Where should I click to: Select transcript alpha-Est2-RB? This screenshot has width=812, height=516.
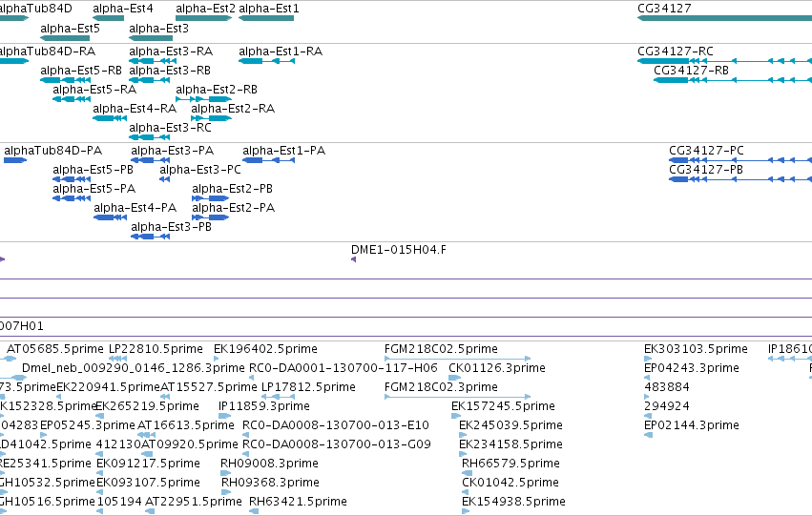(x=203, y=99)
